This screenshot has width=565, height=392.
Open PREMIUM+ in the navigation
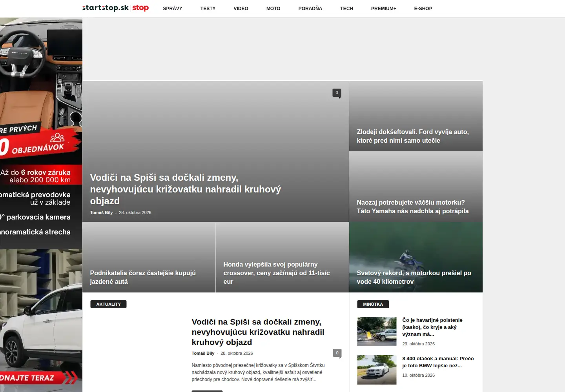pos(384,9)
